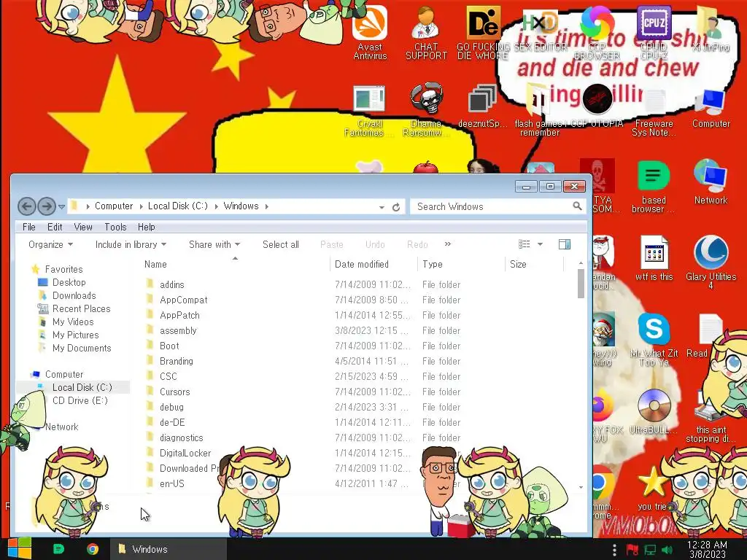Click the Windows taskbar window button
The width and height of the screenshot is (747, 560).
(168, 549)
